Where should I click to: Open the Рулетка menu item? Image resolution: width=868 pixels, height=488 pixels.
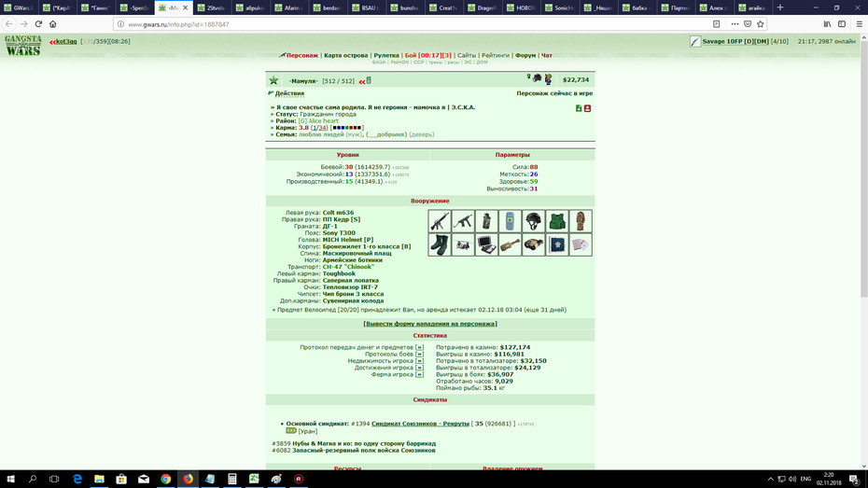coord(386,55)
